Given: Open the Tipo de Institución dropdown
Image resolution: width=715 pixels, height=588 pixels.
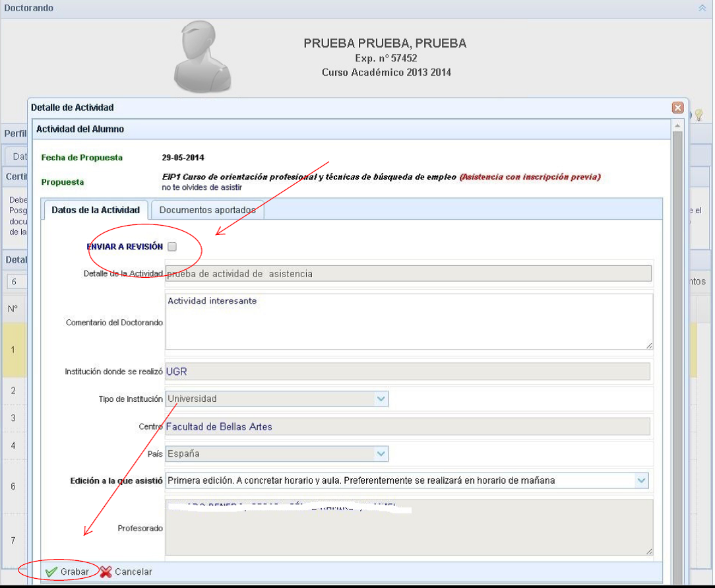Looking at the screenshot, I should pyautogui.click(x=381, y=399).
